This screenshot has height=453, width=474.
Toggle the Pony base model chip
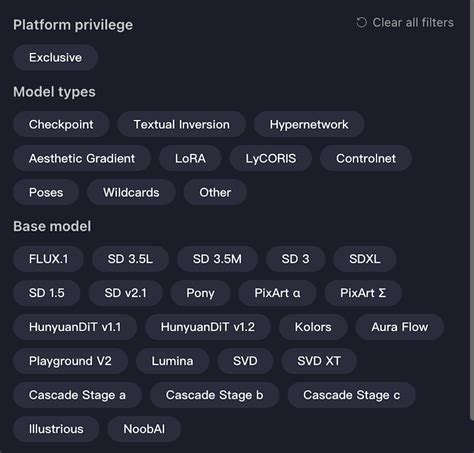click(x=200, y=293)
